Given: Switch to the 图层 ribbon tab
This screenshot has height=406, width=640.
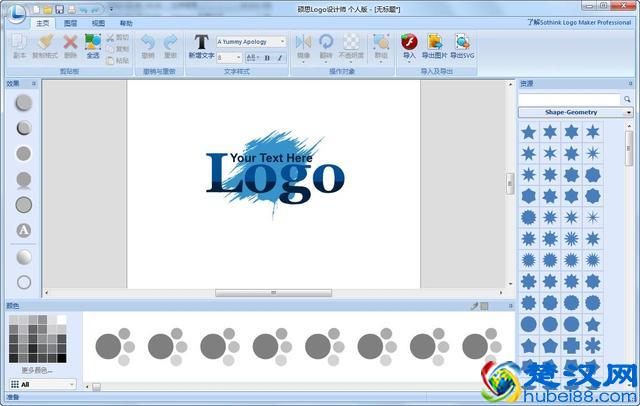Looking at the screenshot, I should [71, 23].
